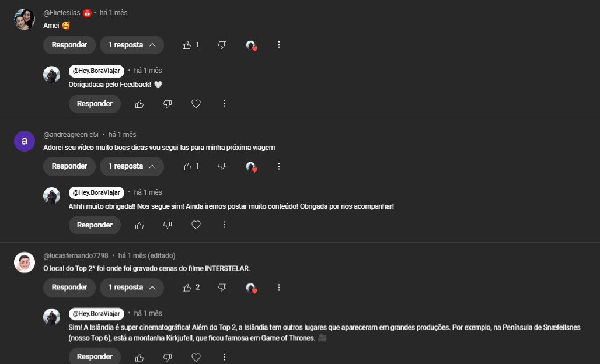
Task: Like the "Obrigadaaa pelo Feedback" reply
Action: coord(139,104)
